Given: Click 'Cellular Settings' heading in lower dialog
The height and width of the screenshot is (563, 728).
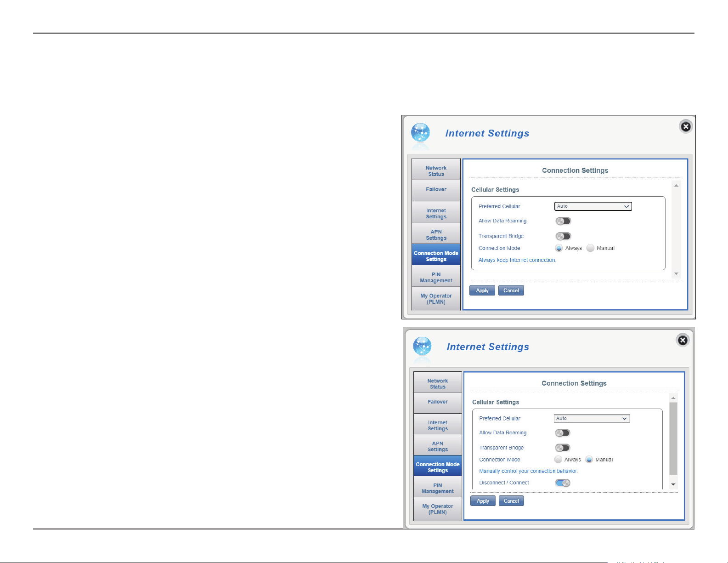Looking at the screenshot, I should pos(496,402).
